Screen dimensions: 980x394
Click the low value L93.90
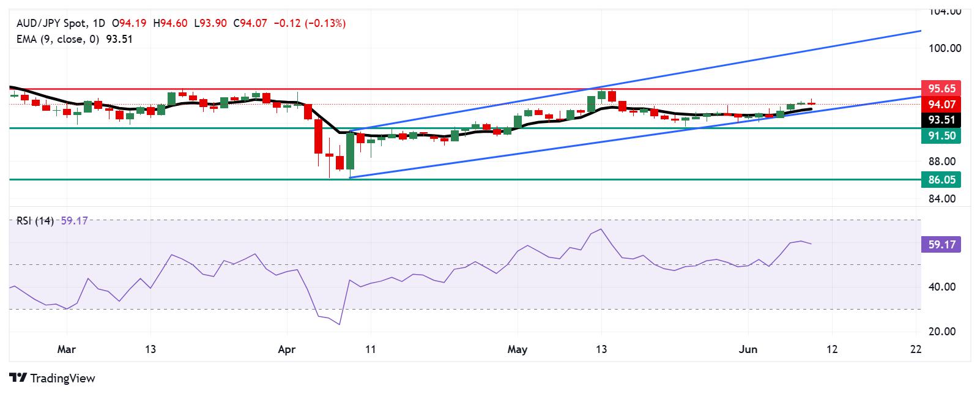pos(210,23)
